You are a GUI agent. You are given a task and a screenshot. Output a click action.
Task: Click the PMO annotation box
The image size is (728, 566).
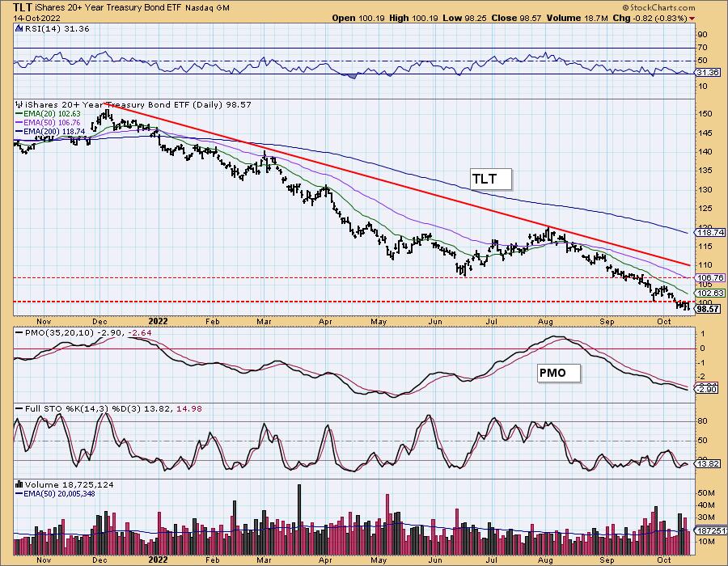click(559, 373)
